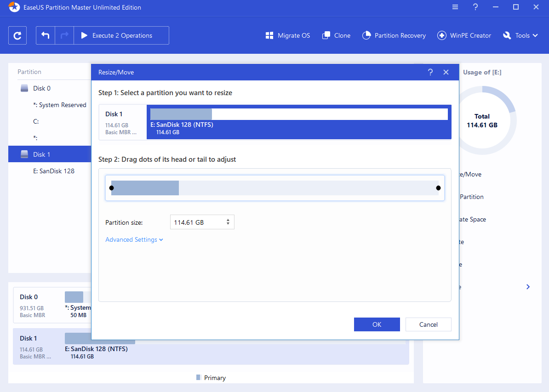Viewport: 549px width, 392px height.
Task: Select E: SanDisk 128 in partition list
Action: point(50,171)
